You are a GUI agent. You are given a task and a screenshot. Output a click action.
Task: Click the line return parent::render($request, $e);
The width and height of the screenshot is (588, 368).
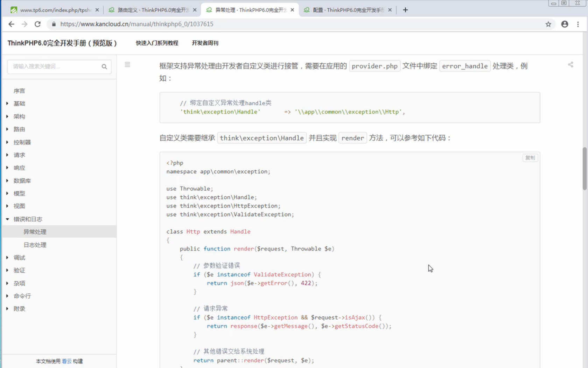254,360
